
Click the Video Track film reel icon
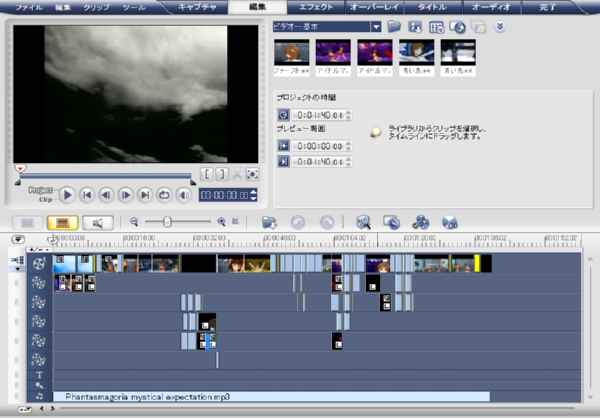39,263
